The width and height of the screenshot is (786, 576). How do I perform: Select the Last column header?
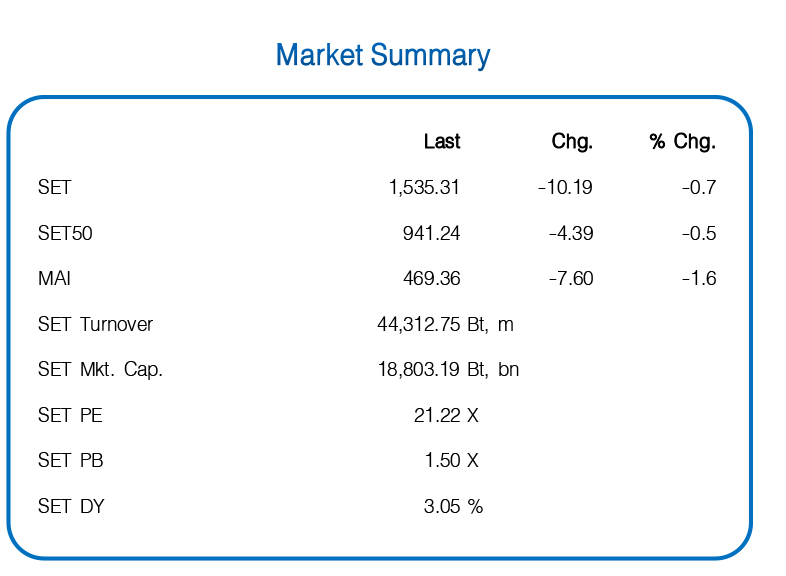[x=442, y=141]
